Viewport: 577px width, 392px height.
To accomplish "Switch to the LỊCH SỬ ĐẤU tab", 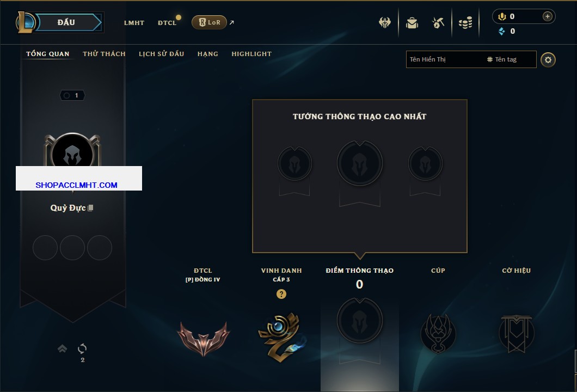I will 161,54.
